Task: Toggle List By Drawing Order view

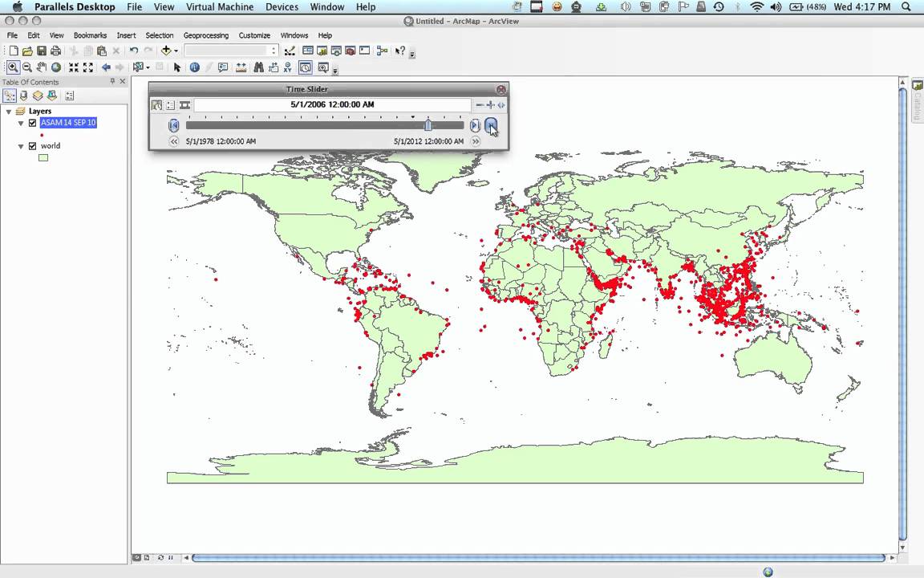Action: tap(10, 96)
